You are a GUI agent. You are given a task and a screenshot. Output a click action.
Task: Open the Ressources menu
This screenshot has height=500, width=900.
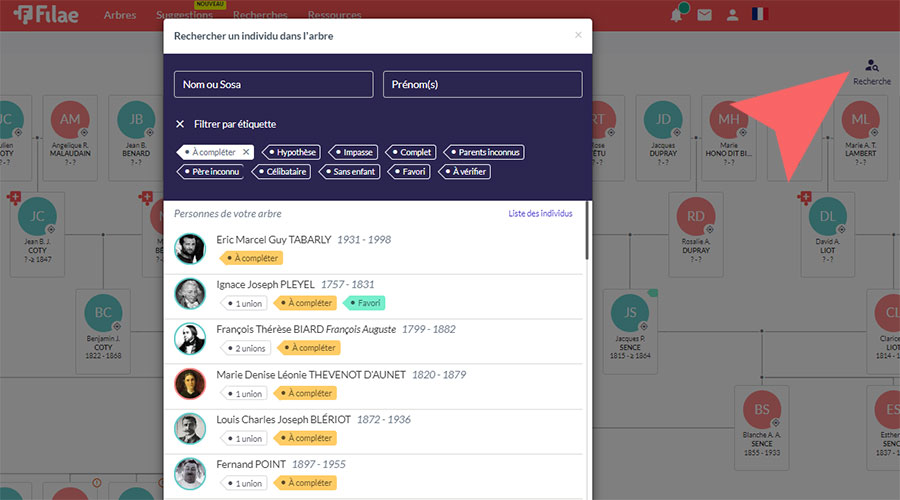(x=335, y=15)
